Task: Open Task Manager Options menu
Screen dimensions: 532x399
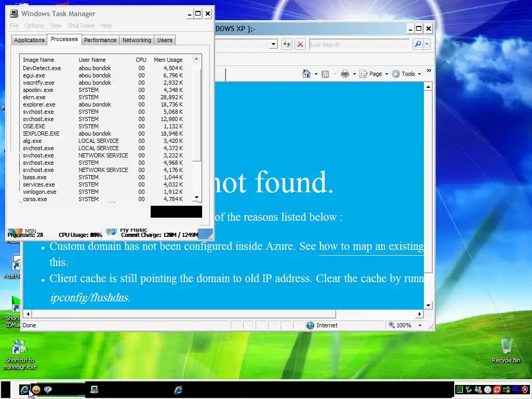Action: tap(34, 25)
